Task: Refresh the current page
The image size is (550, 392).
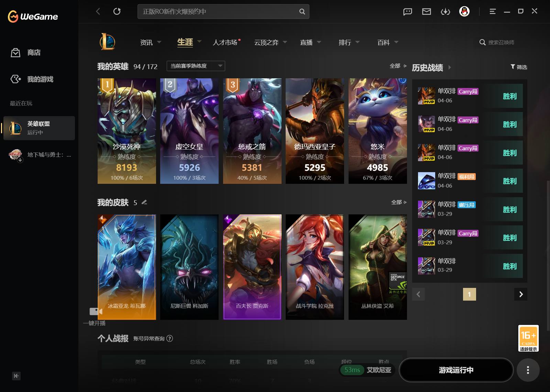Action: click(117, 11)
